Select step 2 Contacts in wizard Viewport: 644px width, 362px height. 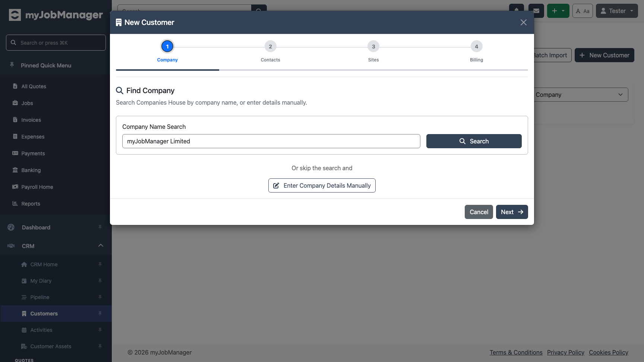click(271, 47)
